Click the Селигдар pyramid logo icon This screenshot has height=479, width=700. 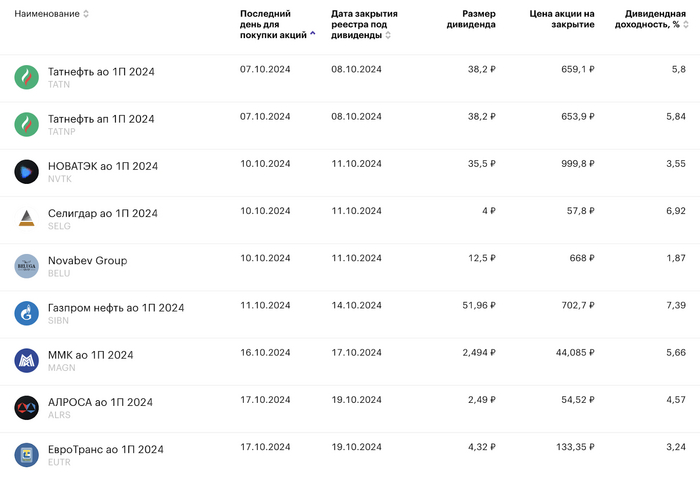[26, 218]
